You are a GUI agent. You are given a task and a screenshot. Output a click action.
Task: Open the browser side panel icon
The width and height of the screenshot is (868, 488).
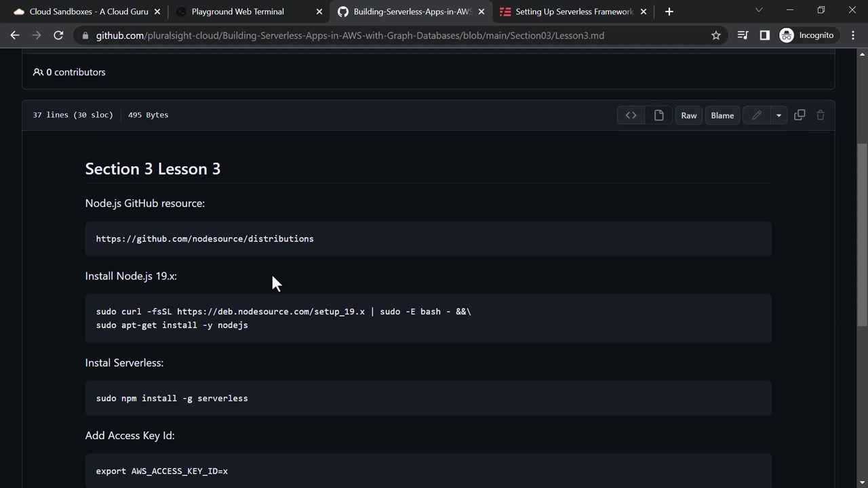pos(765,35)
